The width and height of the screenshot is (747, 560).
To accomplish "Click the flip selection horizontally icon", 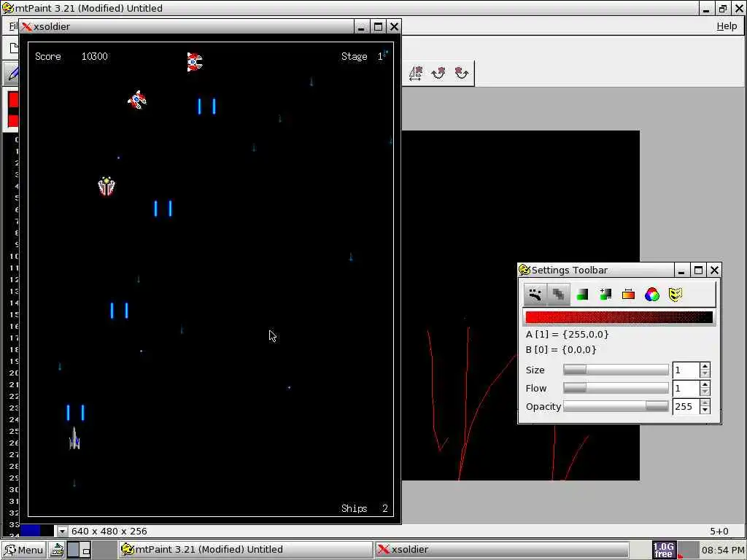I will [x=415, y=74].
